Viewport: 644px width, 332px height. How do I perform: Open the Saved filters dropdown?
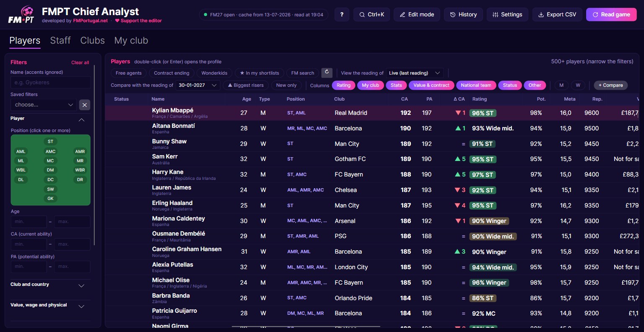point(44,105)
